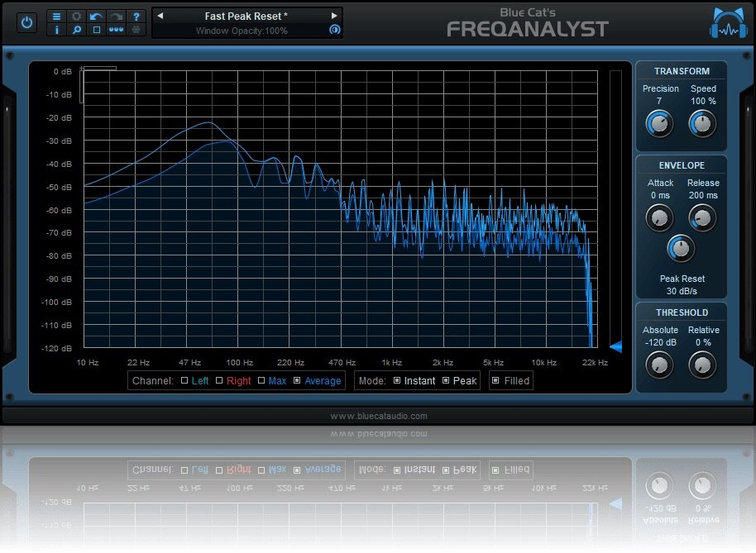Open preset list from 'Fast Peak Reset' name
This screenshot has width=756, height=553.
tap(246, 16)
